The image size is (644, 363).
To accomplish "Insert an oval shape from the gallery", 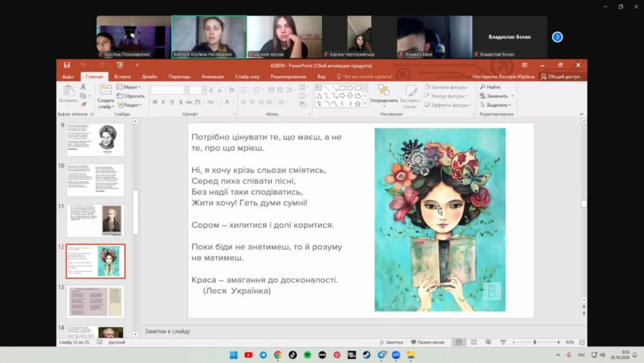I will point(350,88).
